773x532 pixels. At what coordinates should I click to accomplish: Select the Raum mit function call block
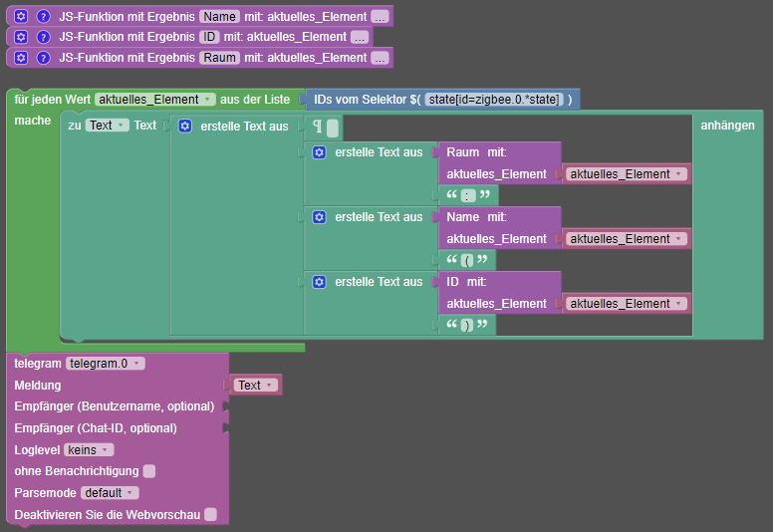pyautogui.click(x=499, y=163)
